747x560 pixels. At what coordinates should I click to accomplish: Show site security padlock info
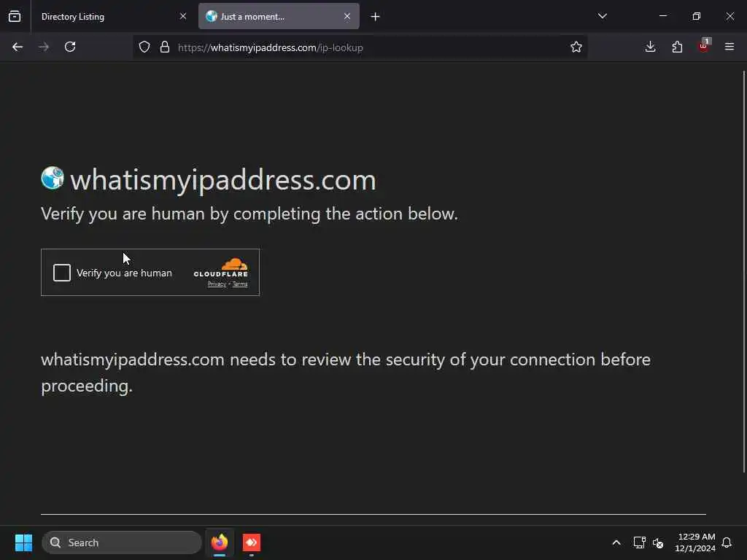click(x=165, y=47)
